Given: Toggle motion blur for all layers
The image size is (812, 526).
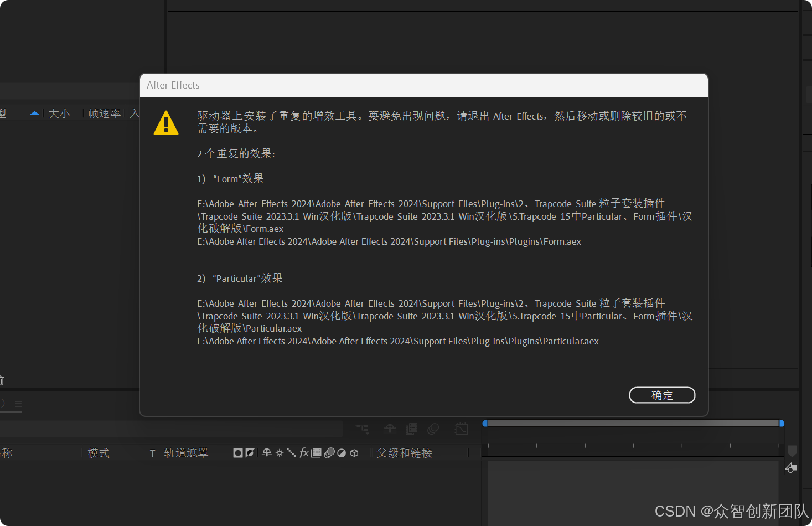Looking at the screenshot, I should 433,429.
